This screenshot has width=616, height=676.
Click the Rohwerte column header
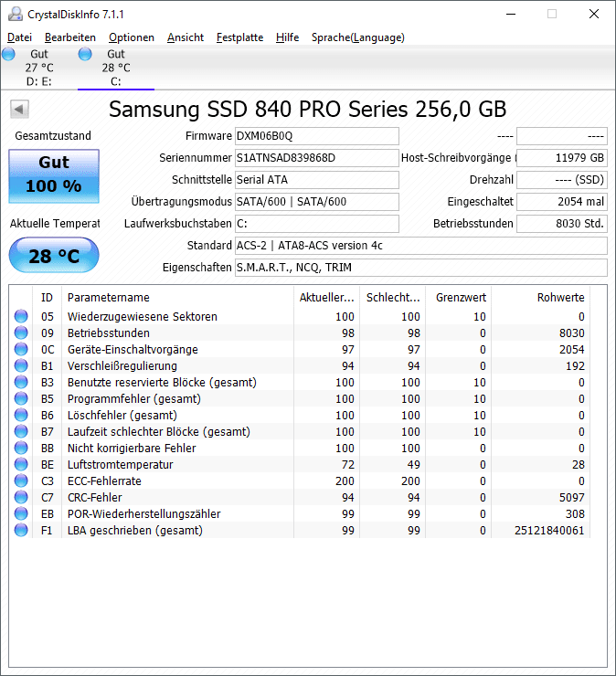(x=540, y=298)
